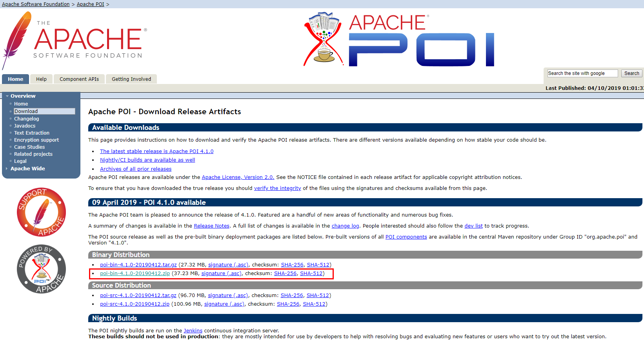Switch to the Component APIs tab
Image resolution: width=644 pixels, height=341 pixels.
(x=79, y=79)
